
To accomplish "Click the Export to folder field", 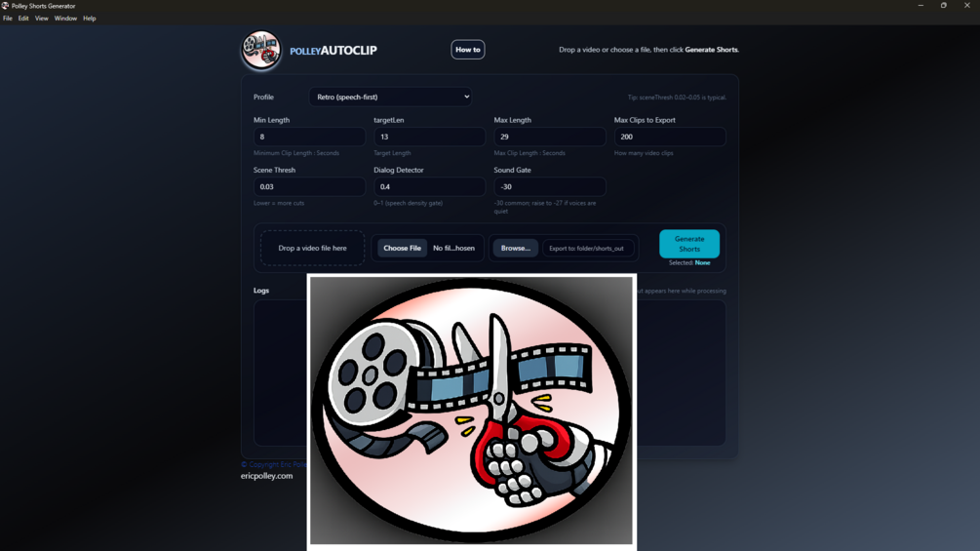I will tap(587, 248).
